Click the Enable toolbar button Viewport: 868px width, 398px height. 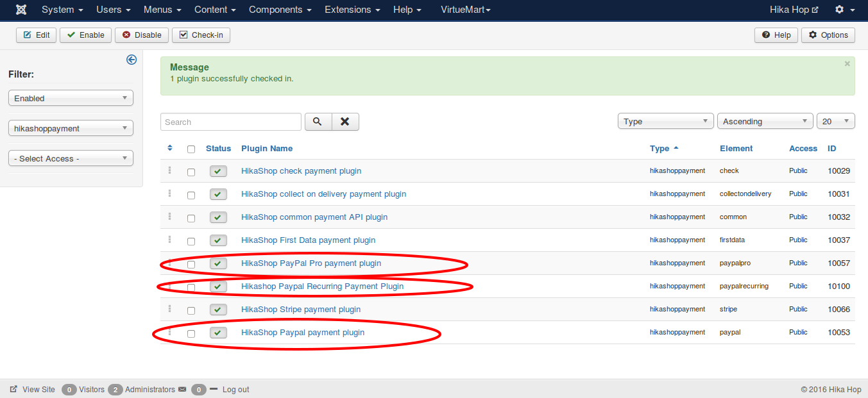[86, 35]
